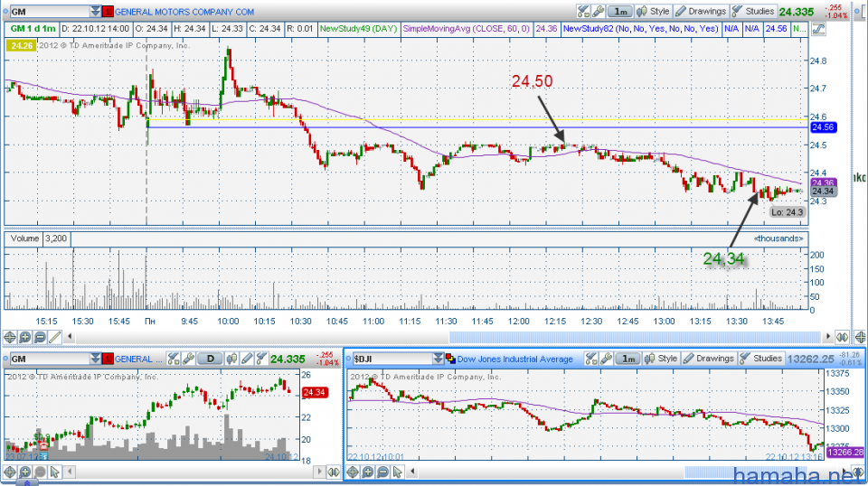Open wrench settings on the GM daily chart

(x=188, y=359)
